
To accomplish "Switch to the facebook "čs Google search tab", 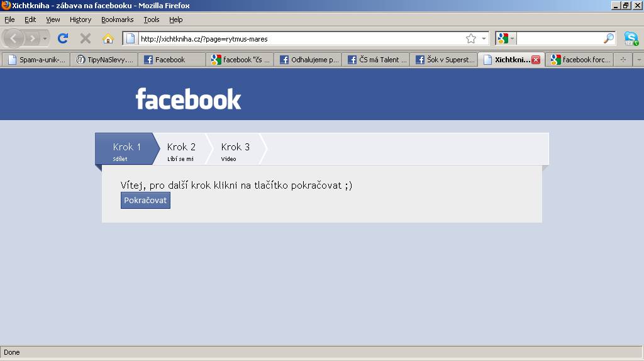I will (240, 60).
